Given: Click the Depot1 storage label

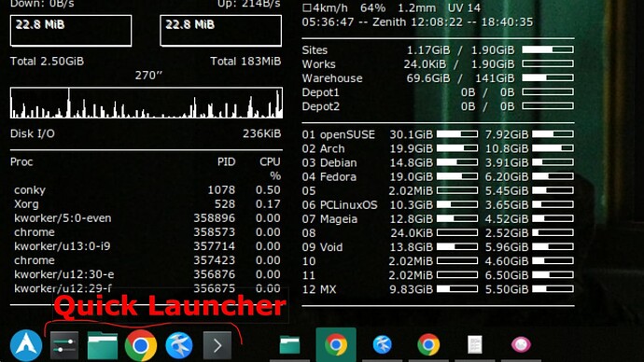Looking at the screenshot, I should tap(321, 92).
